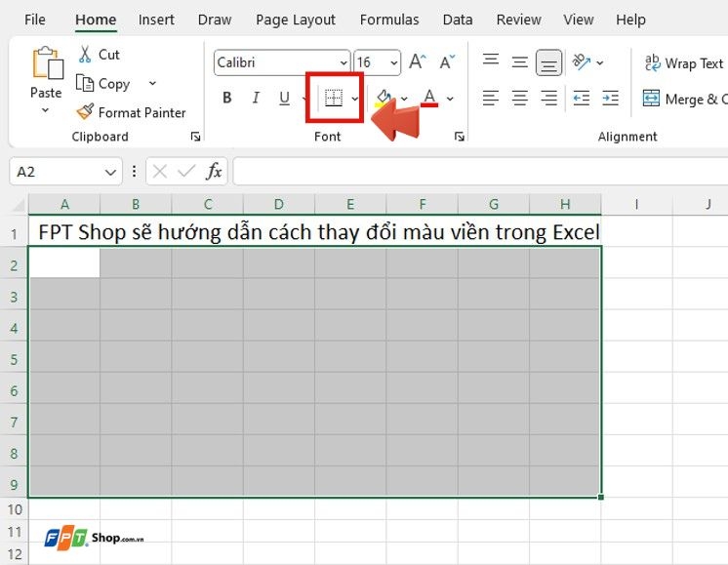Select row header 10
This screenshot has height=565, width=728.
15,509
